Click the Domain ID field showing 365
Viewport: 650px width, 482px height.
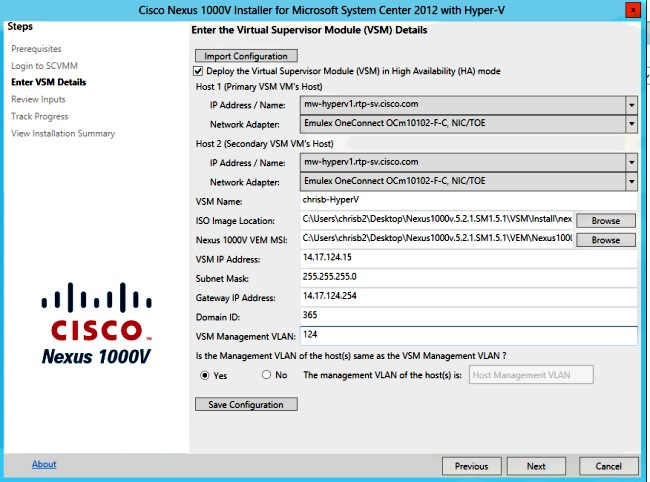pos(468,316)
